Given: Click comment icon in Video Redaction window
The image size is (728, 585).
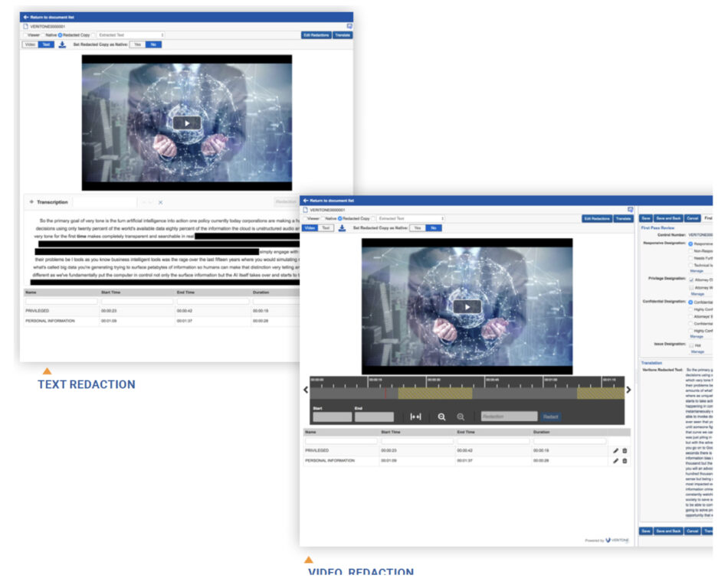Looking at the screenshot, I should 630,210.
